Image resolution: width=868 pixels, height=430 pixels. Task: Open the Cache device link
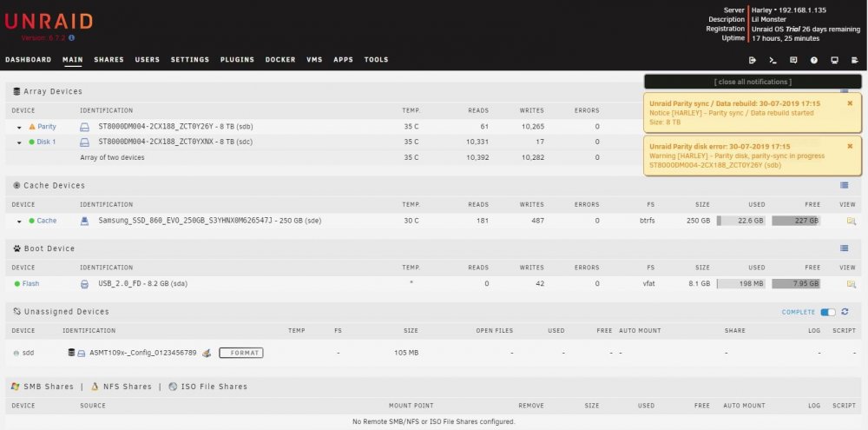(47, 222)
